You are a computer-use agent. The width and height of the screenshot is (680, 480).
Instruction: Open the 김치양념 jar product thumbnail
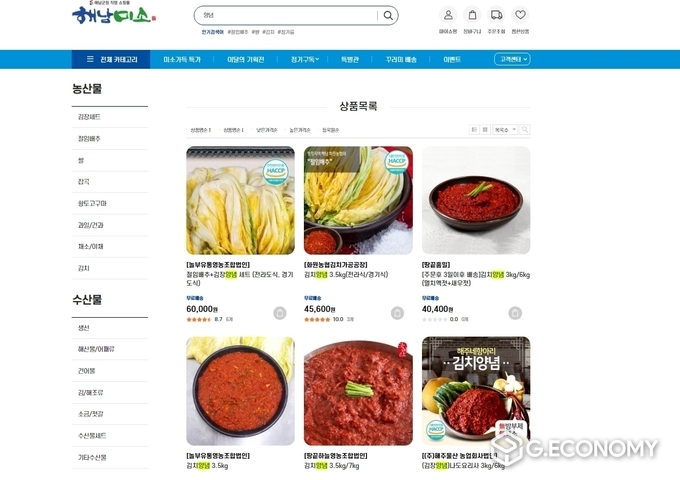click(x=476, y=391)
